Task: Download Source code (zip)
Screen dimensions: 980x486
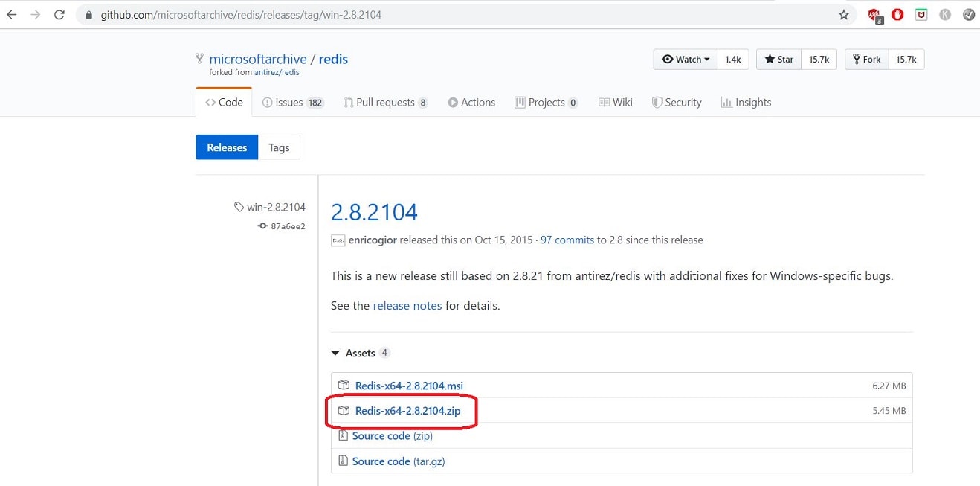Action: coord(393,436)
